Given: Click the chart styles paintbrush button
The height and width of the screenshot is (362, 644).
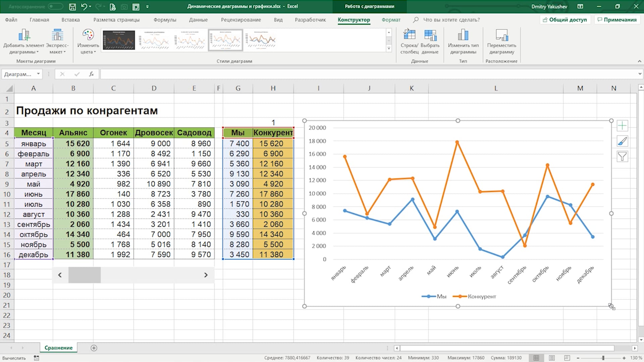Looking at the screenshot, I should [622, 141].
